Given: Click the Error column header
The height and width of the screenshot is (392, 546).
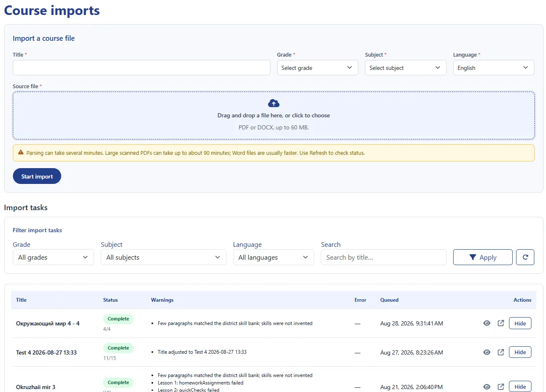Looking at the screenshot, I should 360,300.
